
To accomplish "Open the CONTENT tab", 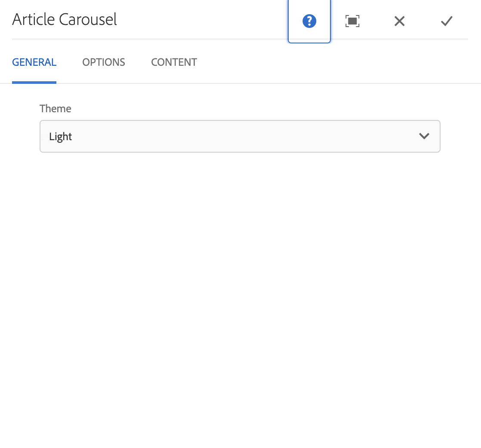I will 174,62.
